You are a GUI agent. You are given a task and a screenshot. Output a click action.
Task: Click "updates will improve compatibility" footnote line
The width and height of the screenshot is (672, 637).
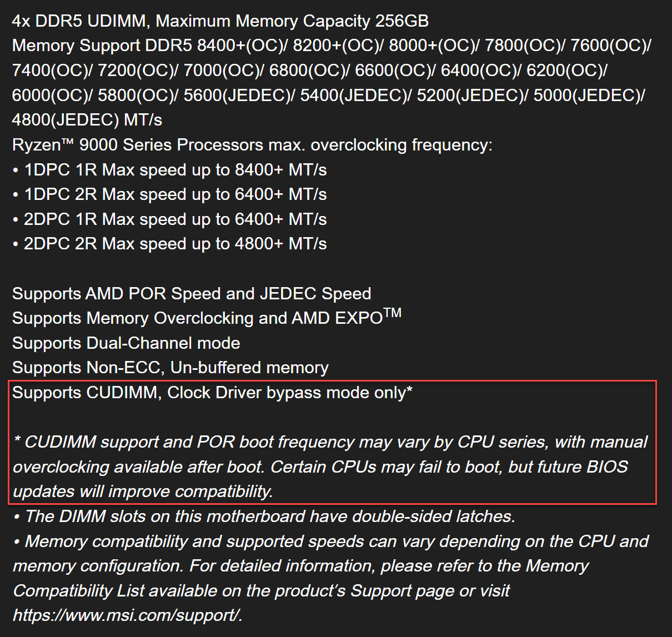coord(143,491)
